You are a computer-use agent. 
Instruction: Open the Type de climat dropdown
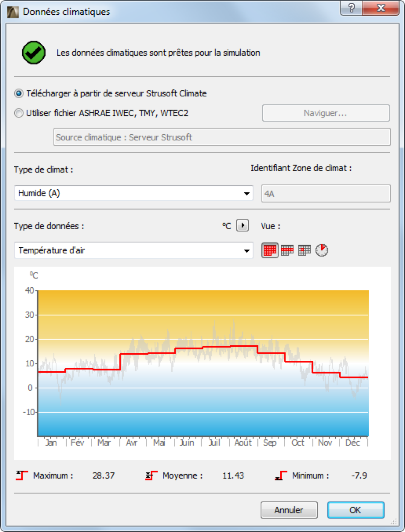point(133,193)
